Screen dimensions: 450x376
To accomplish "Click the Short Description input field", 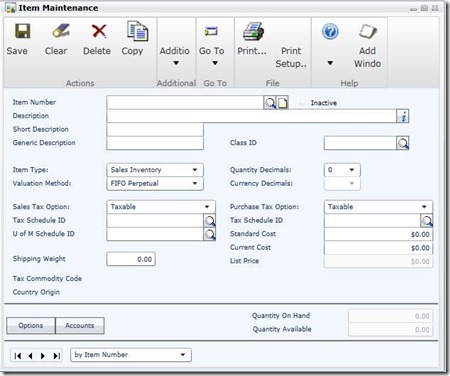I will point(155,130).
